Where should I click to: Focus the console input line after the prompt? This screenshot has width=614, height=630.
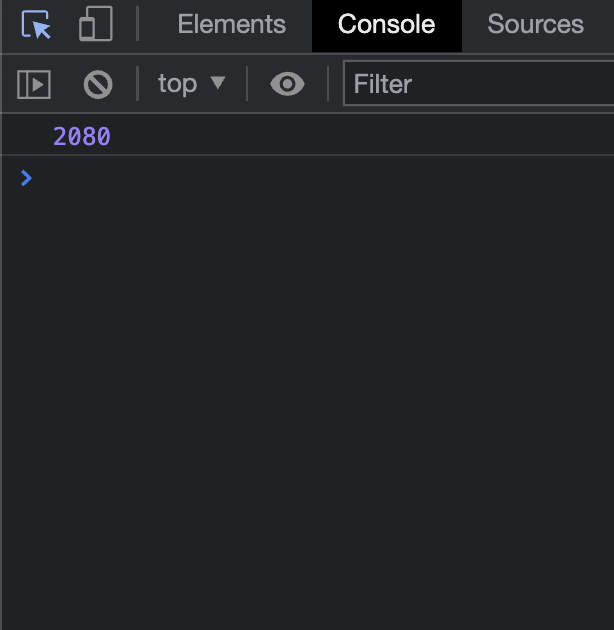321,178
